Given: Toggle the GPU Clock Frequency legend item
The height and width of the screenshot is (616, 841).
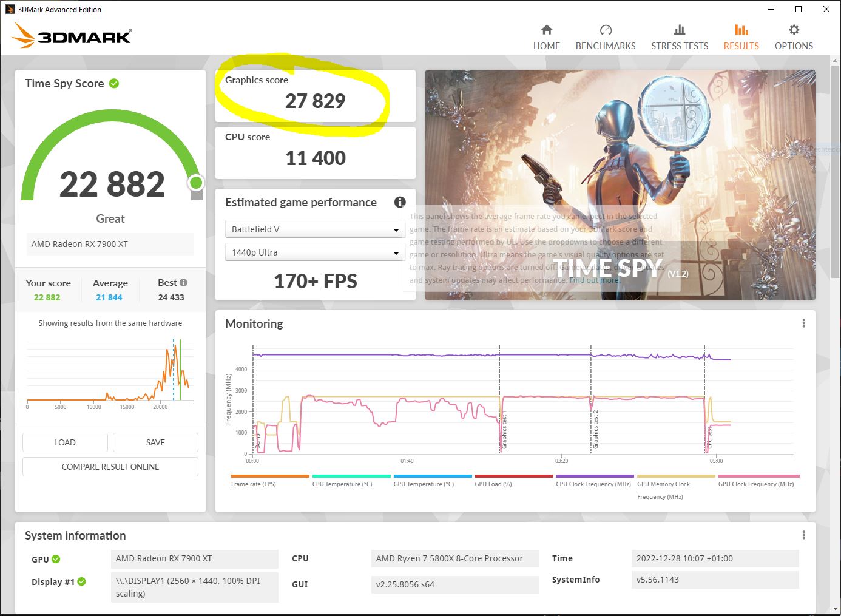Looking at the screenshot, I should [758, 481].
